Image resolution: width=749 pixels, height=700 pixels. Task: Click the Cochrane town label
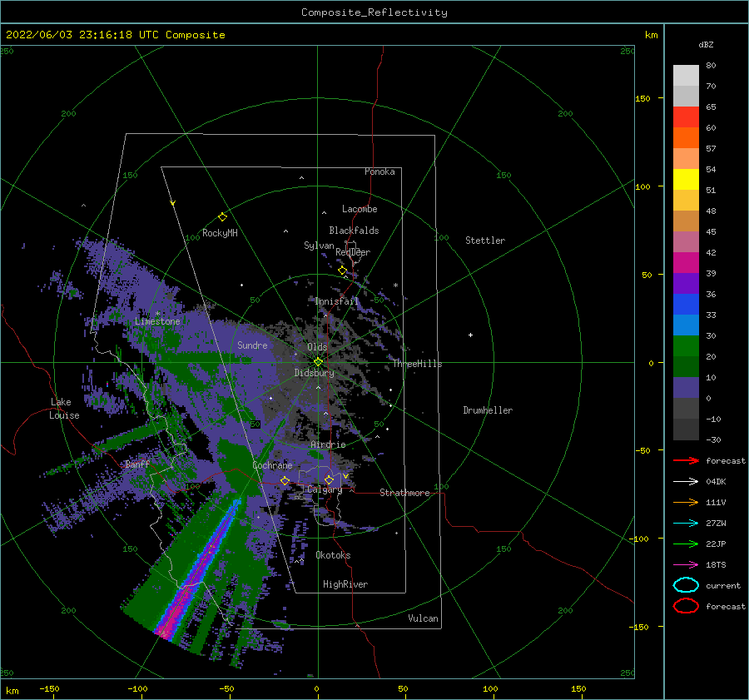pyautogui.click(x=272, y=465)
